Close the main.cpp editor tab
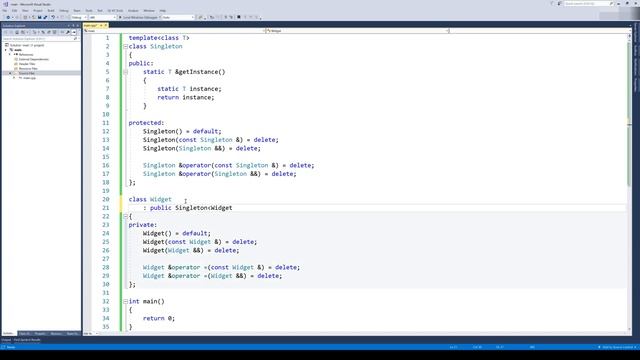640x360 pixels. pyautogui.click(x=106, y=25)
